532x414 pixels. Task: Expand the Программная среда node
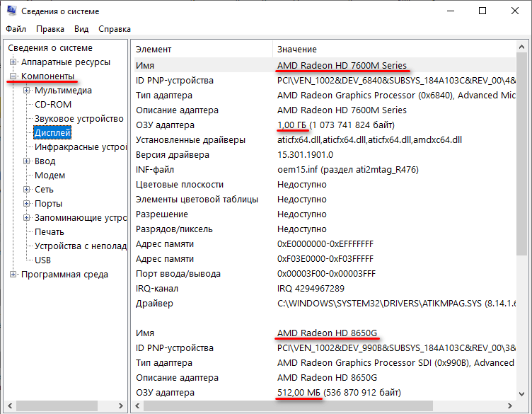pos(13,275)
